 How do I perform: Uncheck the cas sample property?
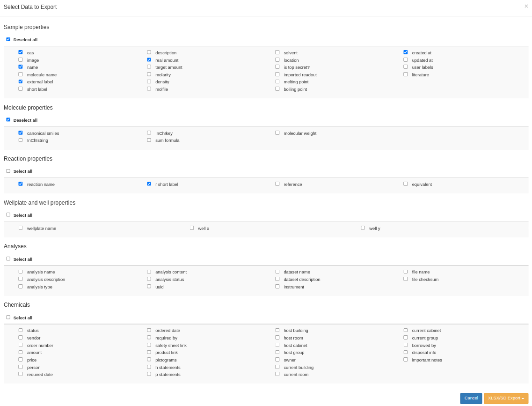[x=21, y=52]
